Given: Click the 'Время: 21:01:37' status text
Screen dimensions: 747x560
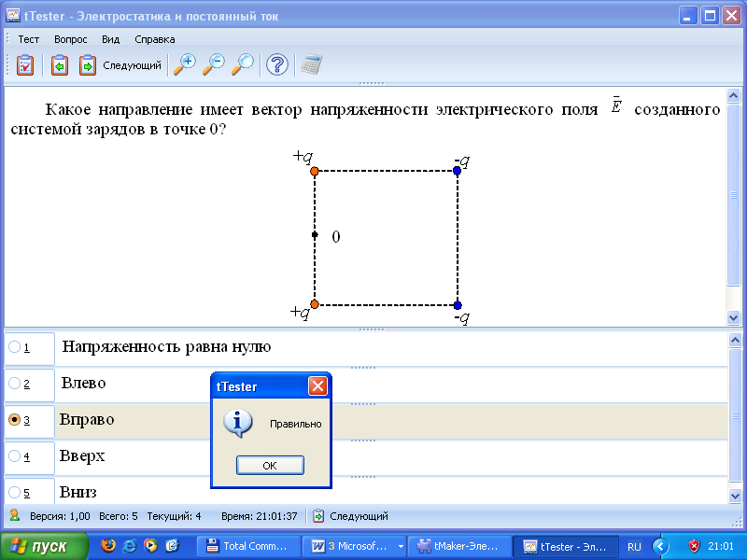Looking at the screenshot, I should tap(260, 516).
